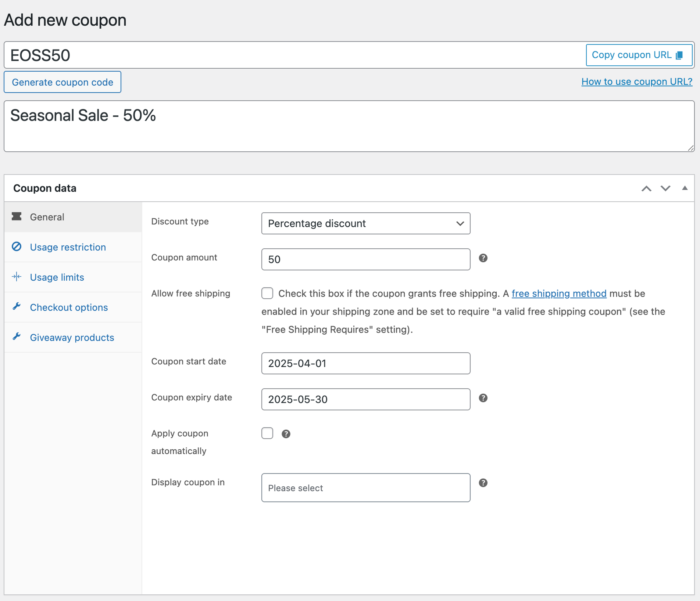Click the Usage restriction ban icon
The height and width of the screenshot is (601, 700).
[17, 246]
